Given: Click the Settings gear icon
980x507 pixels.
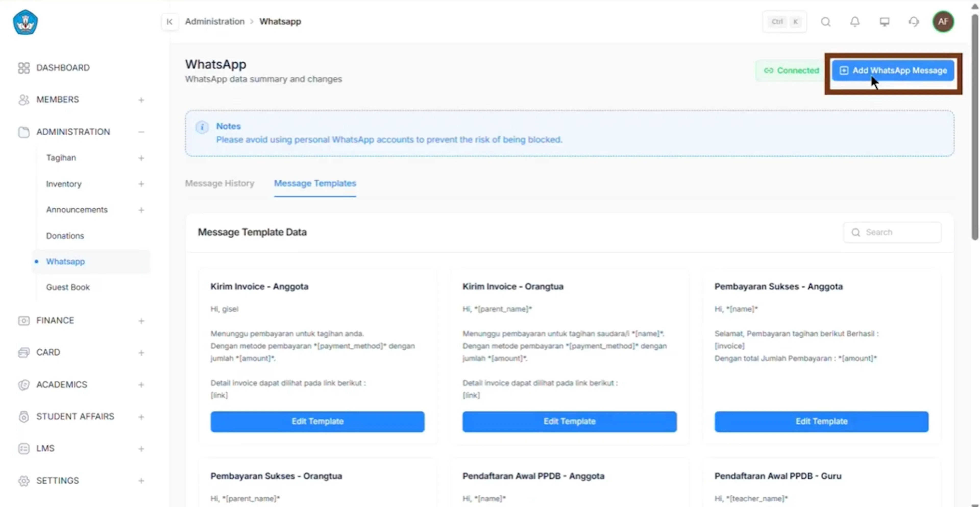Looking at the screenshot, I should point(23,481).
